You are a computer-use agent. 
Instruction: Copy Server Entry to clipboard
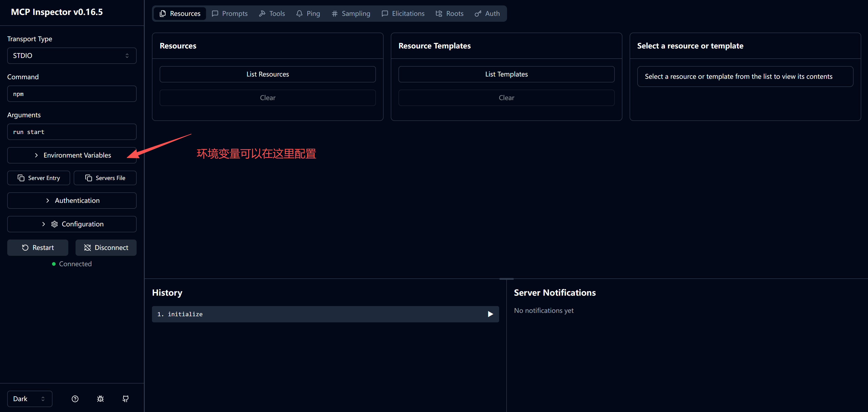(x=38, y=178)
